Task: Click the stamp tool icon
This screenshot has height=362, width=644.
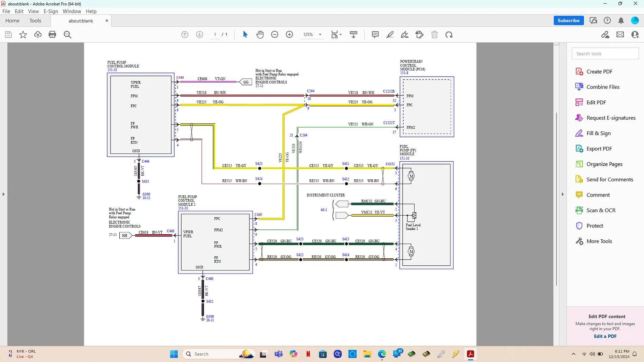Action: click(x=420, y=35)
